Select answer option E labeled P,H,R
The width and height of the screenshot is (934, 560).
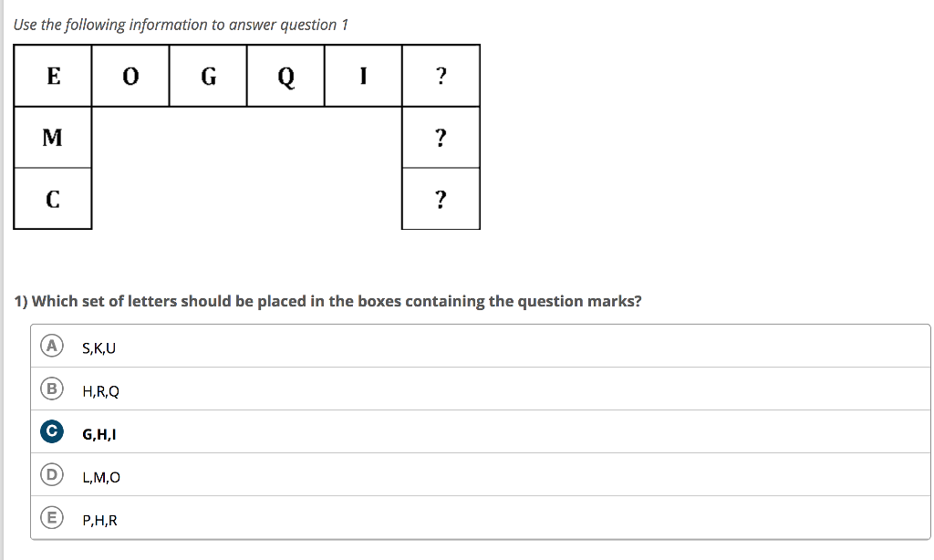[53, 518]
